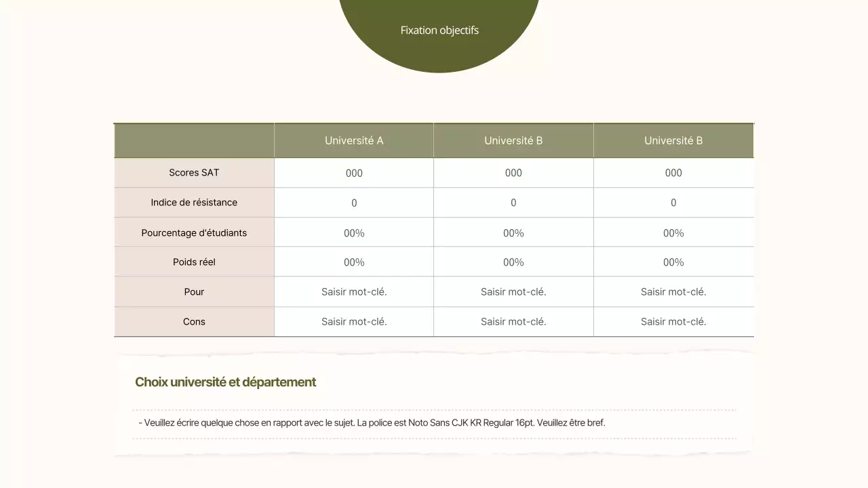868x488 pixels.
Task: Click the "Fixation objectifs" title text
Action: tap(439, 30)
